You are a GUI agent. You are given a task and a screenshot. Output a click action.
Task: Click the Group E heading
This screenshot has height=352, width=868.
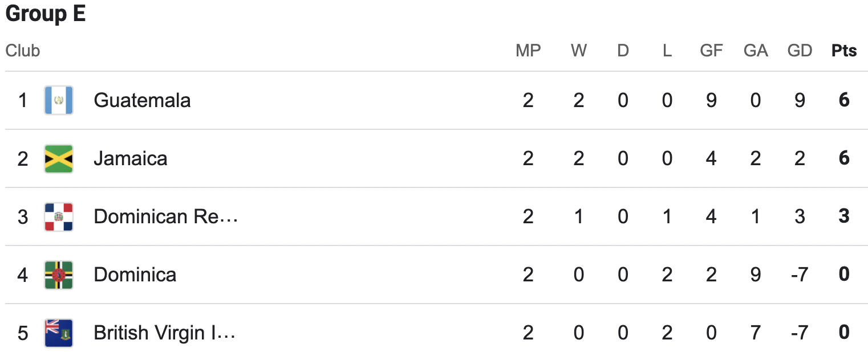click(46, 14)
